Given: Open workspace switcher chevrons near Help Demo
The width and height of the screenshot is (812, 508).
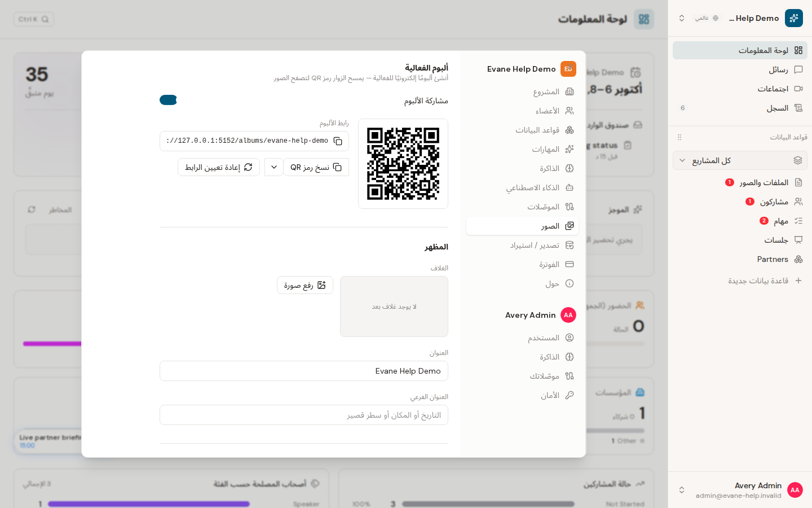Looking at the screenshot, I should pos(682,18).
